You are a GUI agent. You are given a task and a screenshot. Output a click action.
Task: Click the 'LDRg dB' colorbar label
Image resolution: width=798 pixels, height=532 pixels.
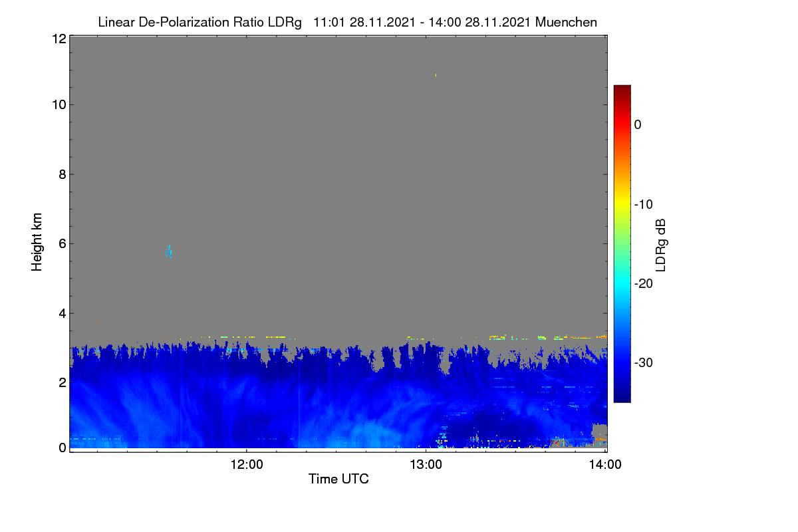[660, 245]
